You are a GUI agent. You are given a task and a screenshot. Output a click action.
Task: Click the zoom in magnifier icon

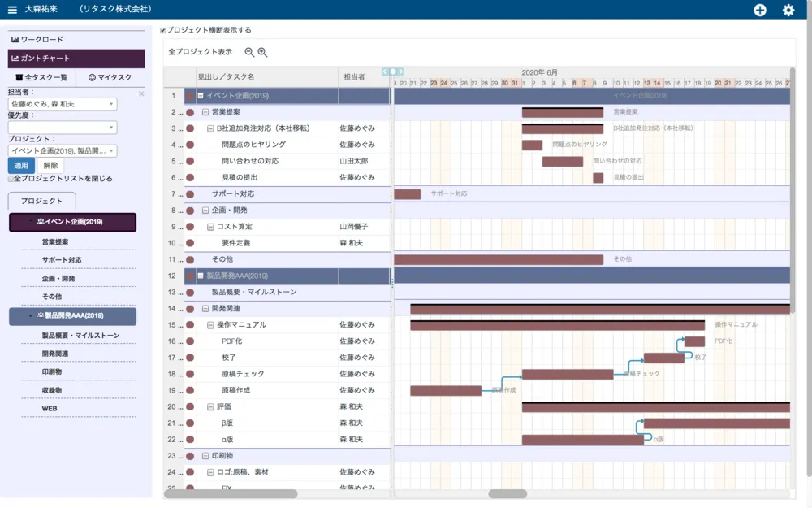tap(262, 52)
